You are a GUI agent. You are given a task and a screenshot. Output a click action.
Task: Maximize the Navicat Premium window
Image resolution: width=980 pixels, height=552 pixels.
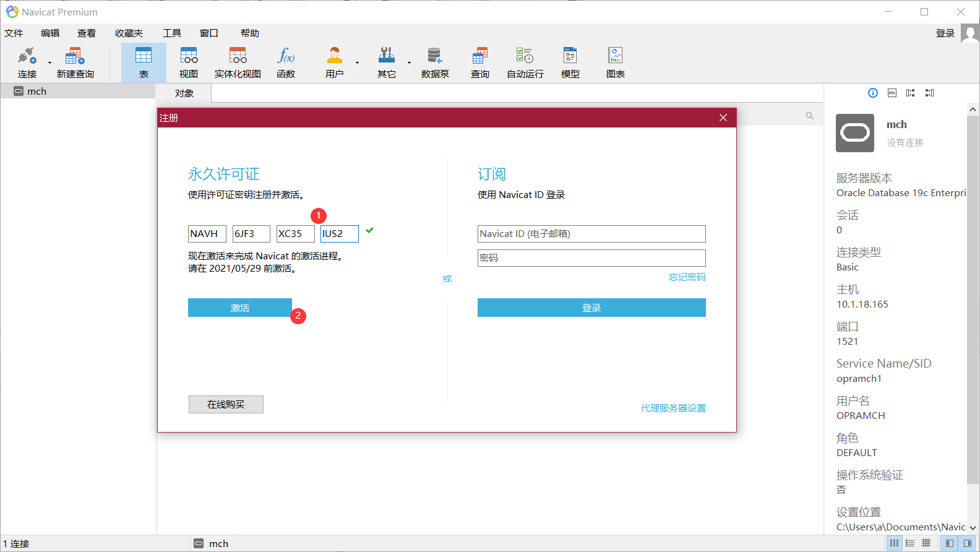pyautogui.click(x=924, y=12)
